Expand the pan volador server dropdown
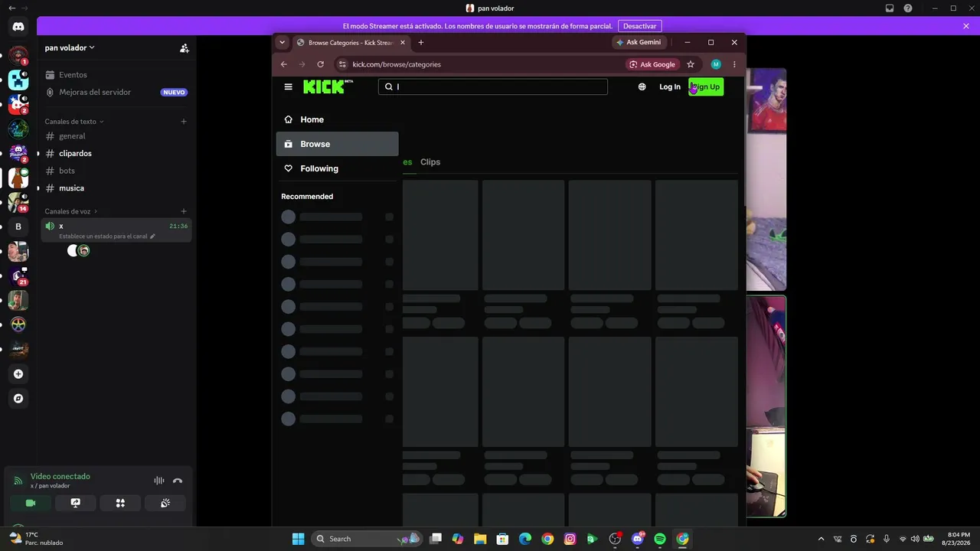Screen dimensions: 980x551 (x=70, y=48)
